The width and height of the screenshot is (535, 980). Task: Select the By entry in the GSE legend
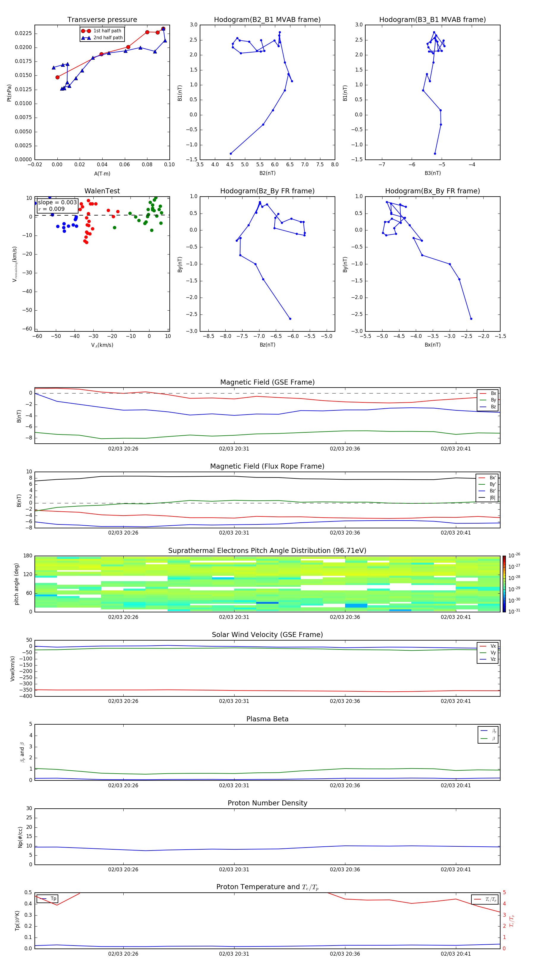pyautogui.click(x=488, y=400)
